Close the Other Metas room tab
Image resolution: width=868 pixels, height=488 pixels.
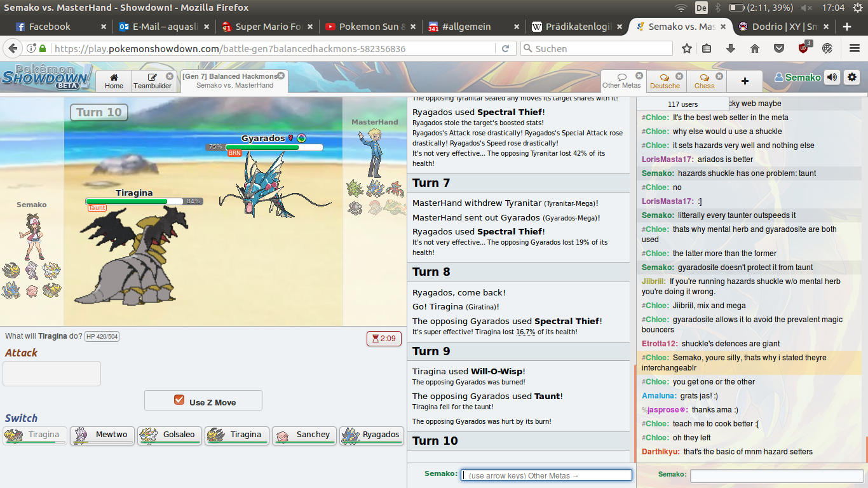(639, 76)
